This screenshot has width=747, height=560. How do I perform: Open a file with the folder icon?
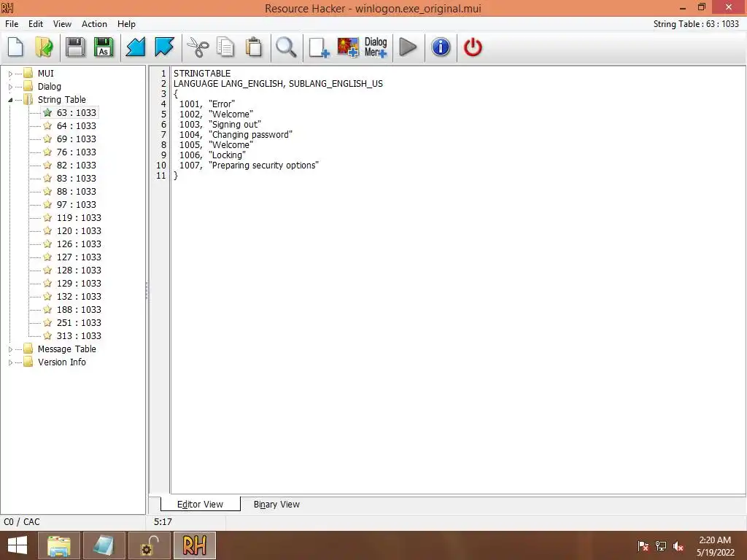coord(44,47)
